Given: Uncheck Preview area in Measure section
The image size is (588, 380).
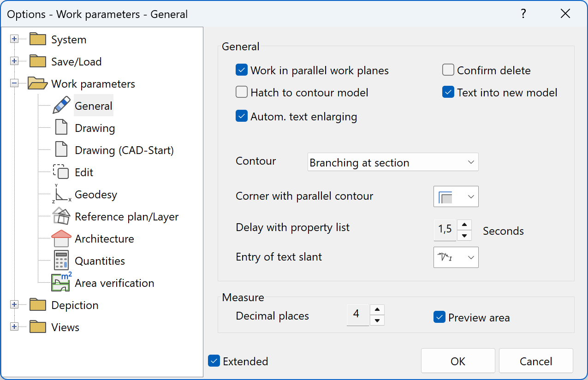Looking at the screenshot, I should 439,317.
